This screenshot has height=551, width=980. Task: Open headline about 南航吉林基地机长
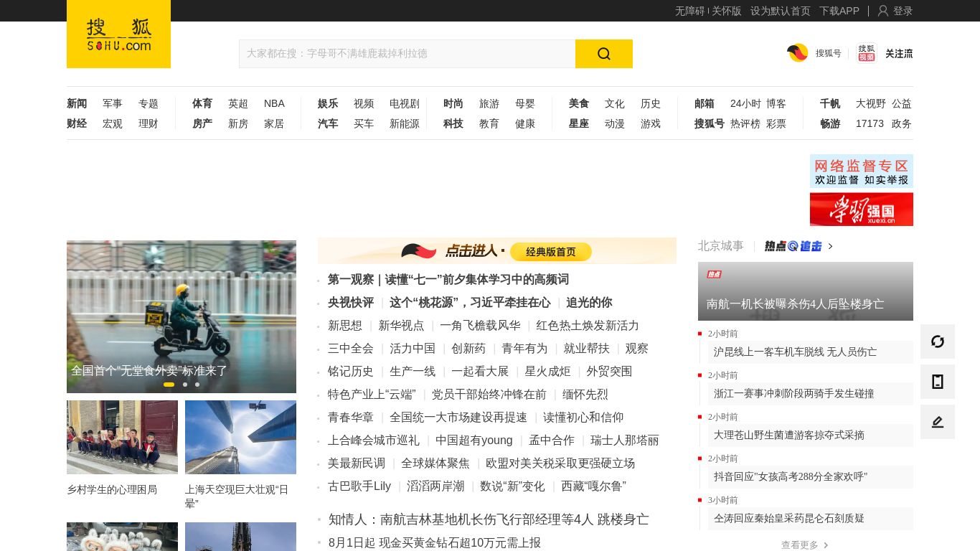coord(489,519)
